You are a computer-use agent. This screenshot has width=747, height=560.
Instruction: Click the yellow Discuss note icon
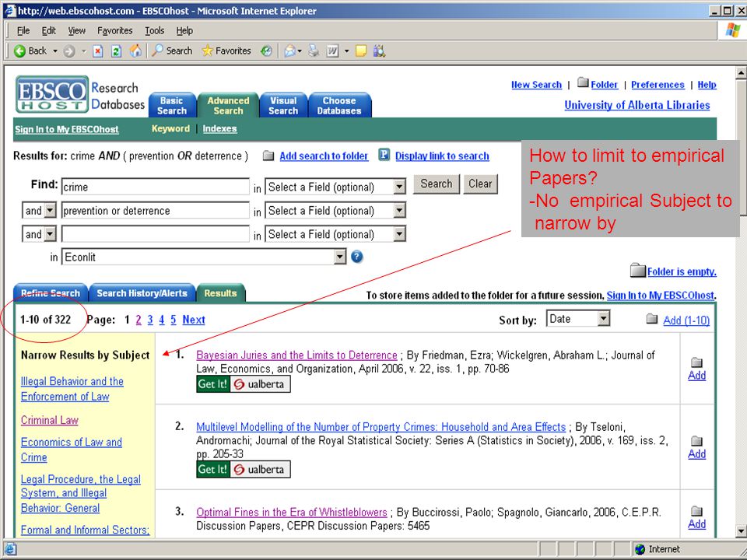tap(361, 51)
